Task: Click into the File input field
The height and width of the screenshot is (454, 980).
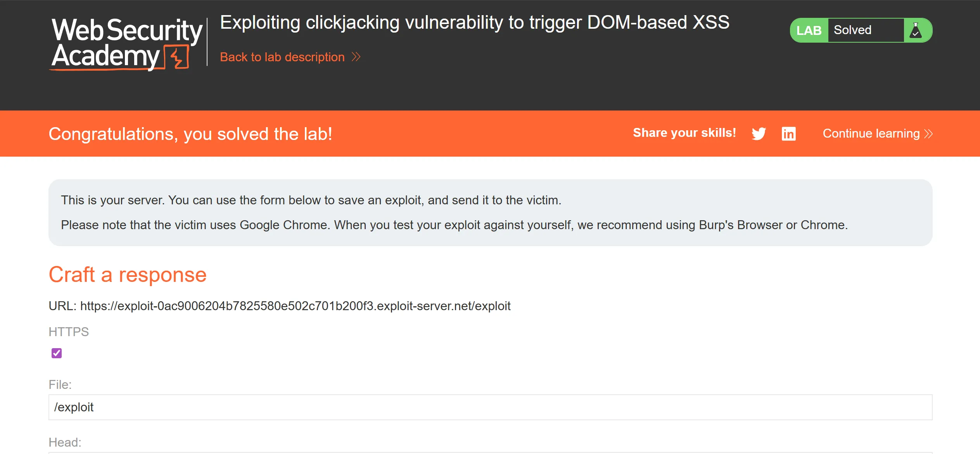Action: click(490, 407)
